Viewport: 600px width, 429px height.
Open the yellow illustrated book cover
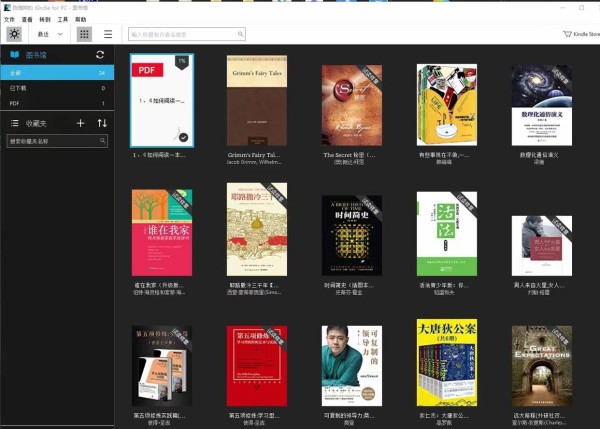[447, 104]
